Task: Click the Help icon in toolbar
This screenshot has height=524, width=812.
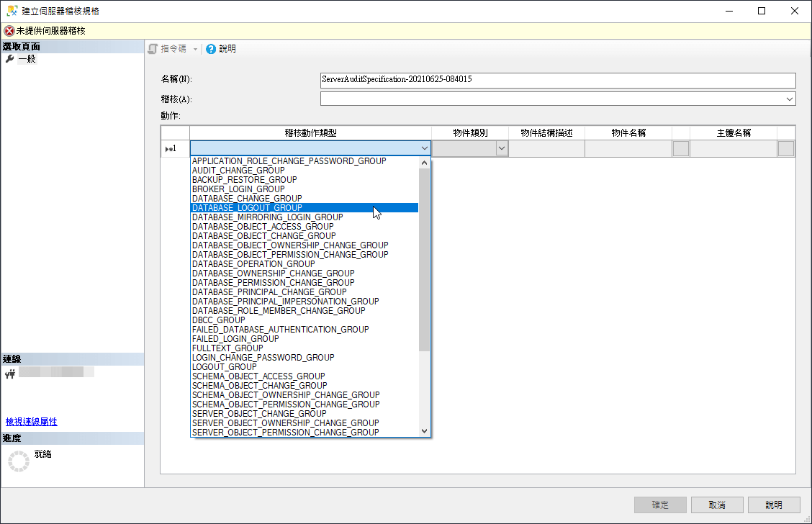Action: (x=211, y=49)
